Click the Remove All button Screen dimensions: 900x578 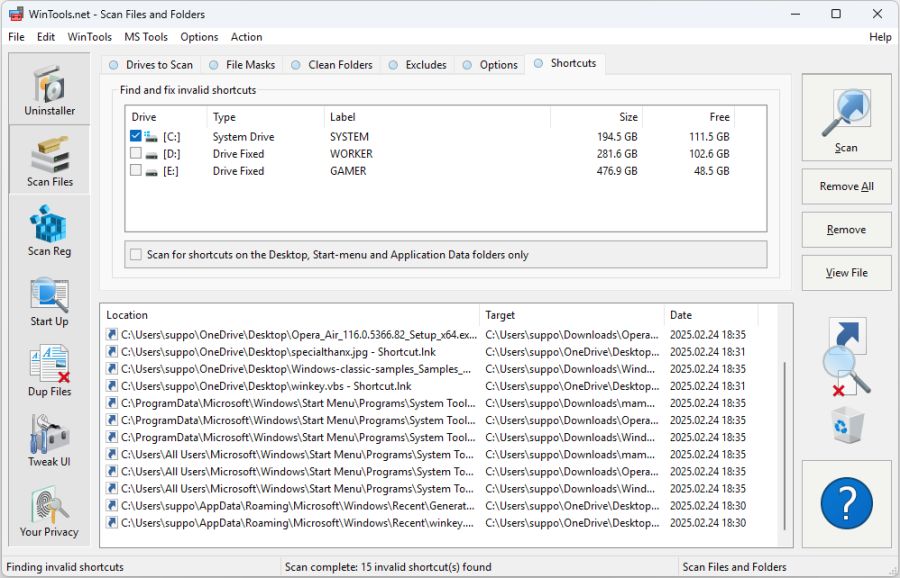click(x=846, y=187)
